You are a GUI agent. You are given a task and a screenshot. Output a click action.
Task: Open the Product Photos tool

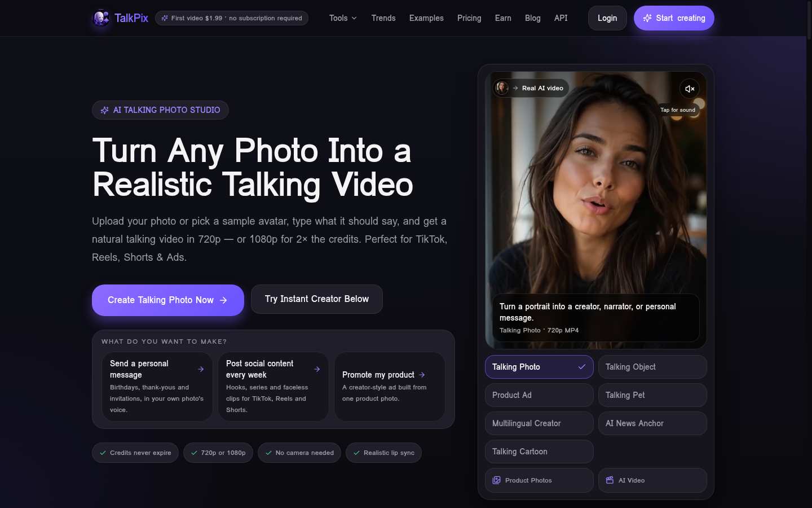tap(539, 480)
